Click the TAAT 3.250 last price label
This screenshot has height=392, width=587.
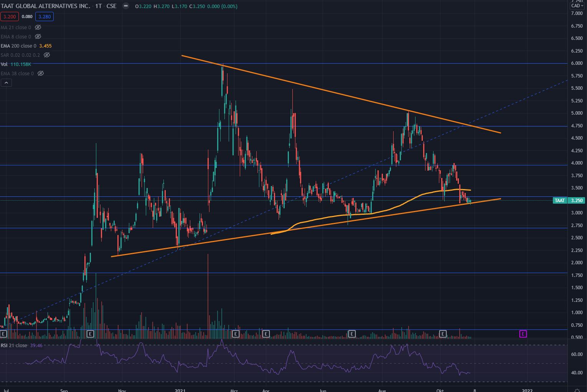568,201
